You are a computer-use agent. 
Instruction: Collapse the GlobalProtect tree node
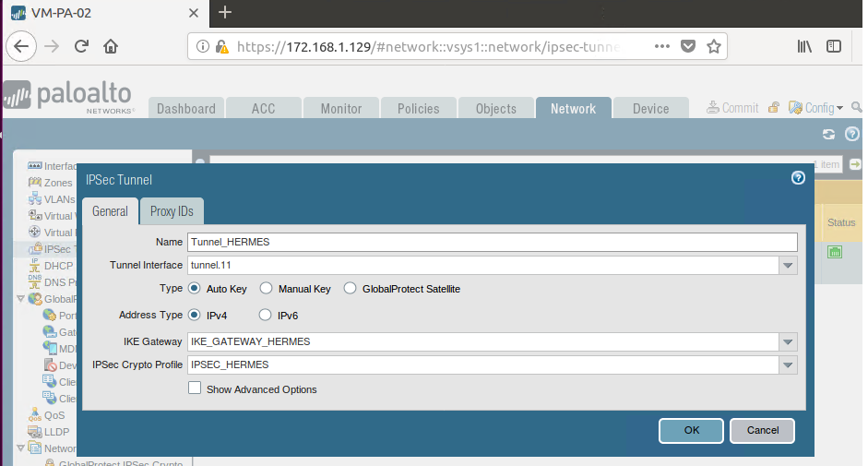pos(20,299)
